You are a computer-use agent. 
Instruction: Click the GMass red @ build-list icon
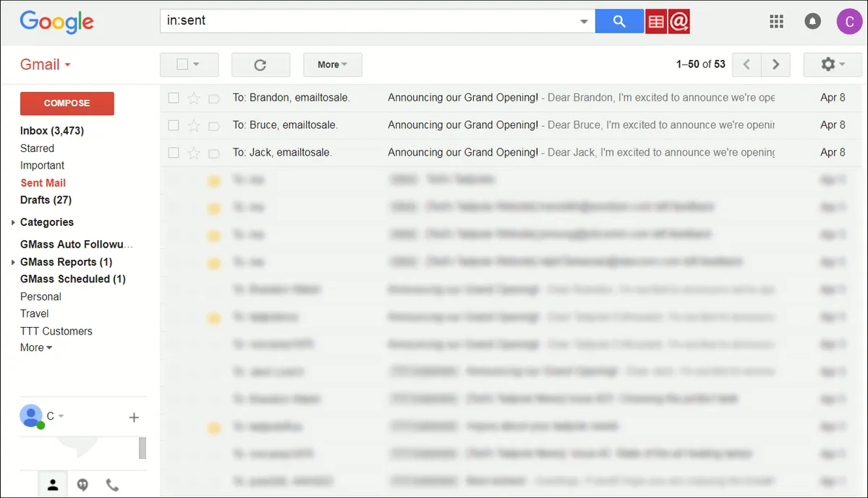tap(678, 21)
